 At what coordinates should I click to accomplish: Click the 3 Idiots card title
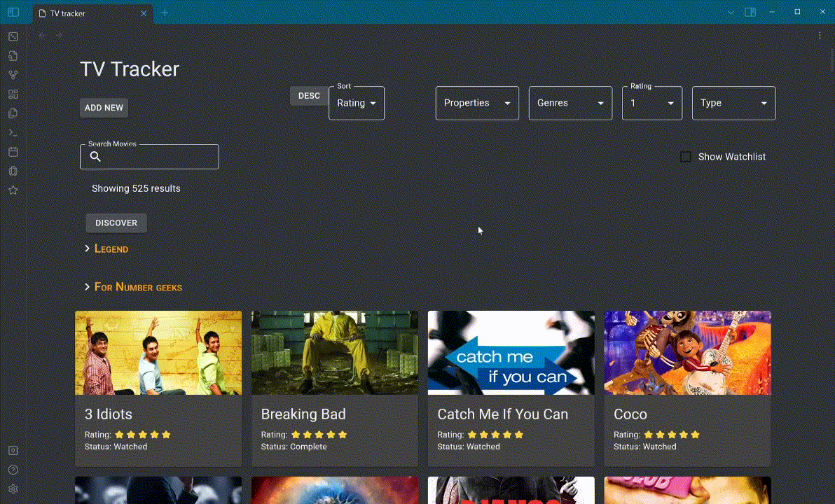click(109, 414)
